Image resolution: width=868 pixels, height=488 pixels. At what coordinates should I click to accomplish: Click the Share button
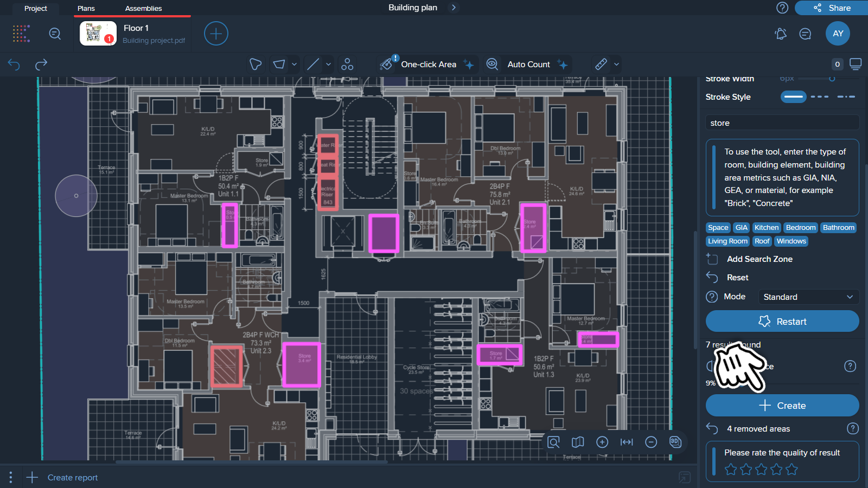pyautogui.click(x=831, y=8)
